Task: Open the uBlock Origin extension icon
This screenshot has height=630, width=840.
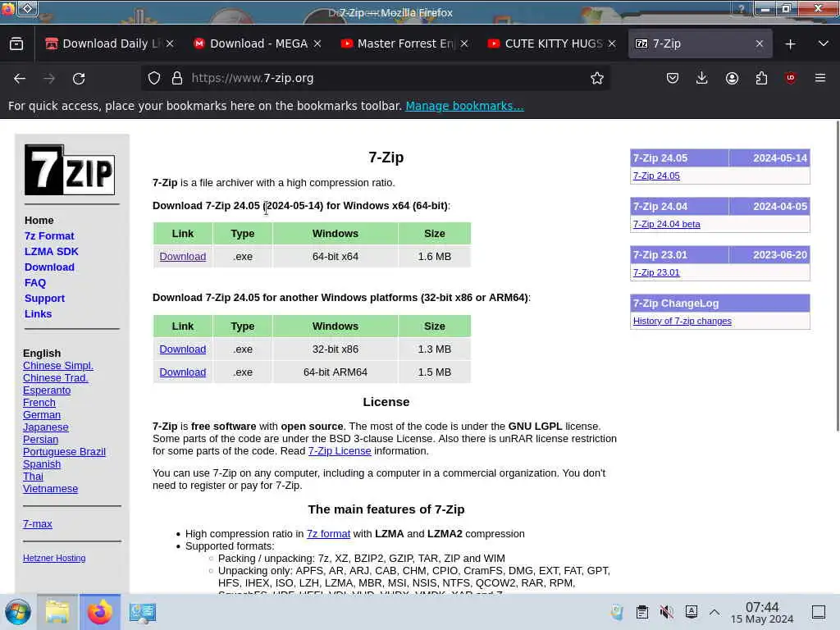Action: click(790, 78)
